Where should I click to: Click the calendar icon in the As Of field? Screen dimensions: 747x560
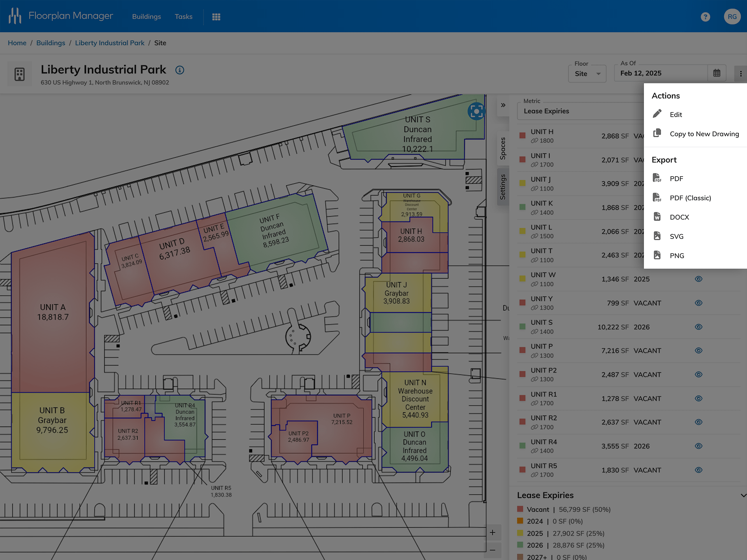pos(717,73)
